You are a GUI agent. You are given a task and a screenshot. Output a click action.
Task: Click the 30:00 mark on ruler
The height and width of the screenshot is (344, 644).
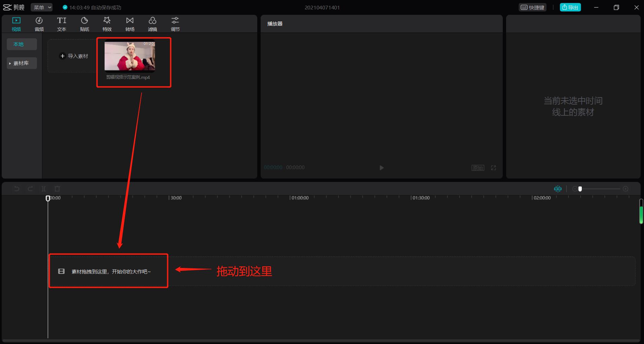176,198
